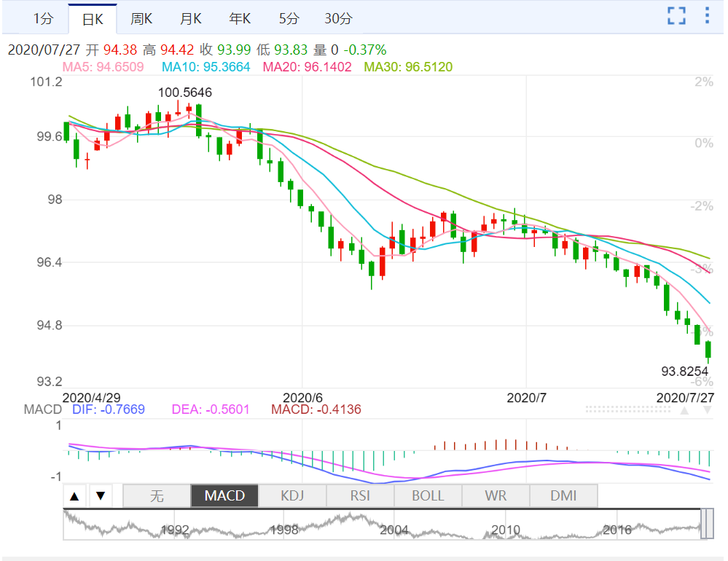Viewport: 728px width, 561px height.
Task: Click the 2020/07/27 date in header
Action: [44, 50]
